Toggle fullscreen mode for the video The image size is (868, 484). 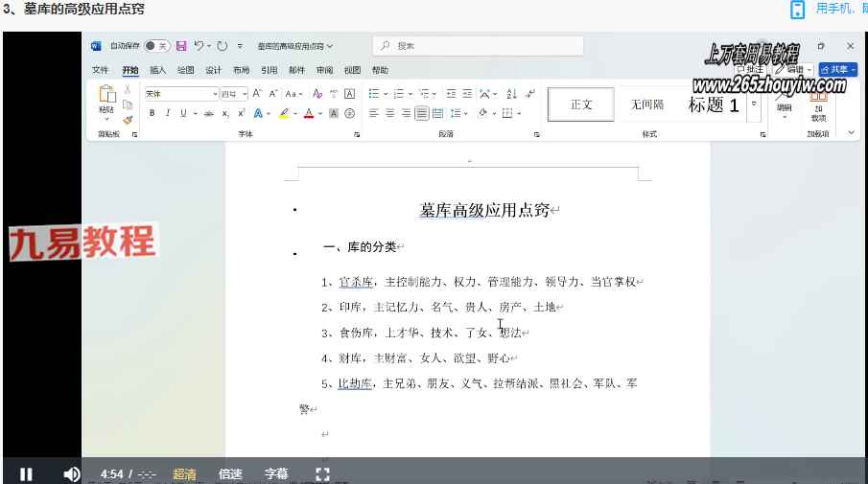322,473
